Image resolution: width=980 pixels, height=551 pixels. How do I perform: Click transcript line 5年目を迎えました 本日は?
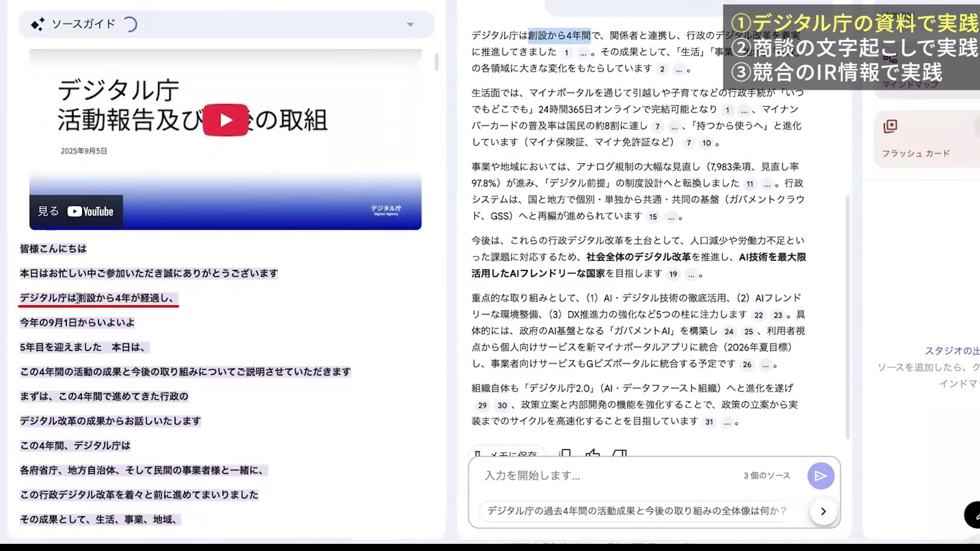84,347
